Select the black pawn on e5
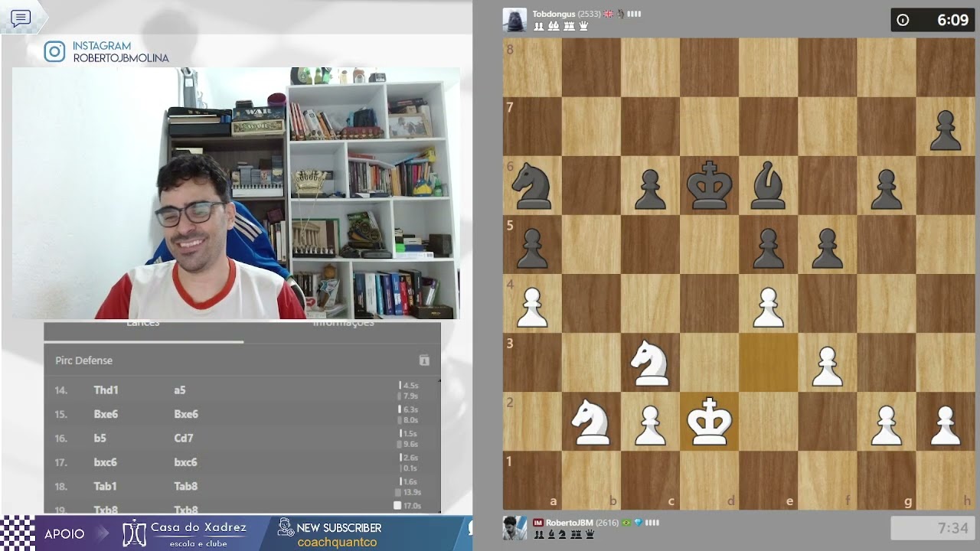980x551 pixels. pyautogui.click(x=768, y=248)
